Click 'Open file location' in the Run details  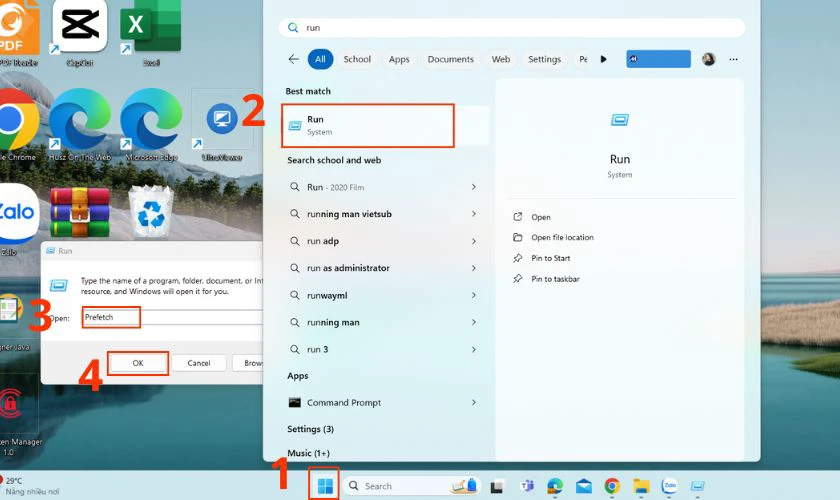[x=562, y=237]
